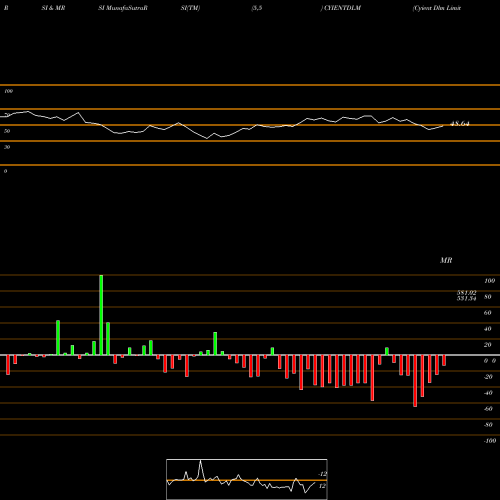Click the MR axis label 60
Image resolution: width=500 pixels, height=500 pixels.
pos(487,313)
